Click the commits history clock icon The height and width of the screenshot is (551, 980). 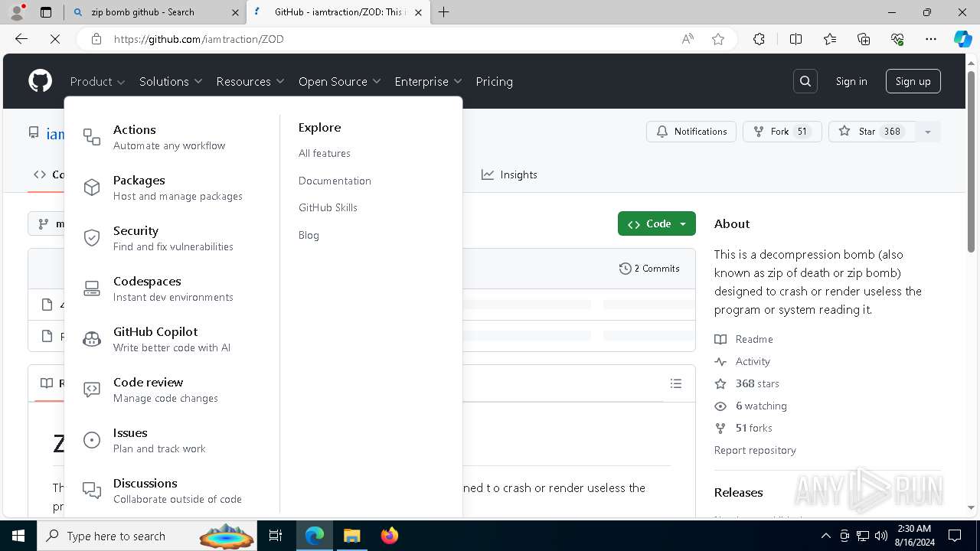[x=626, y=269]
